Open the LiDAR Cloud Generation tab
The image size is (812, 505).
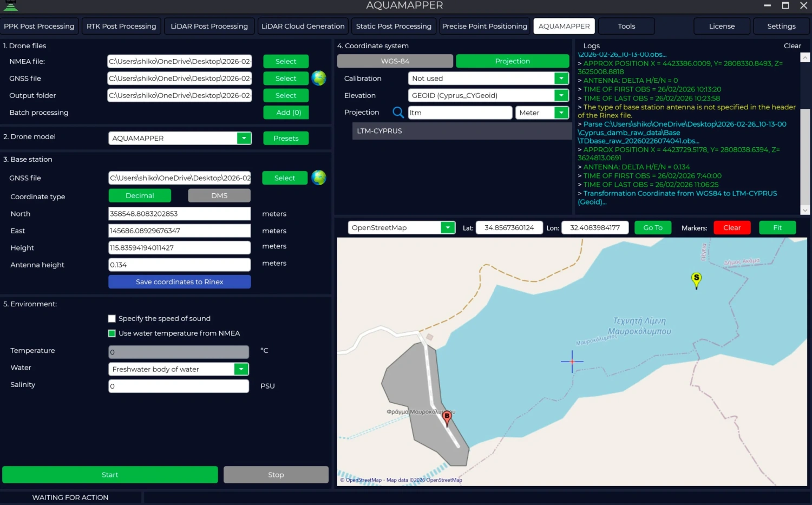pyautogui.click(x=303, y=26)
